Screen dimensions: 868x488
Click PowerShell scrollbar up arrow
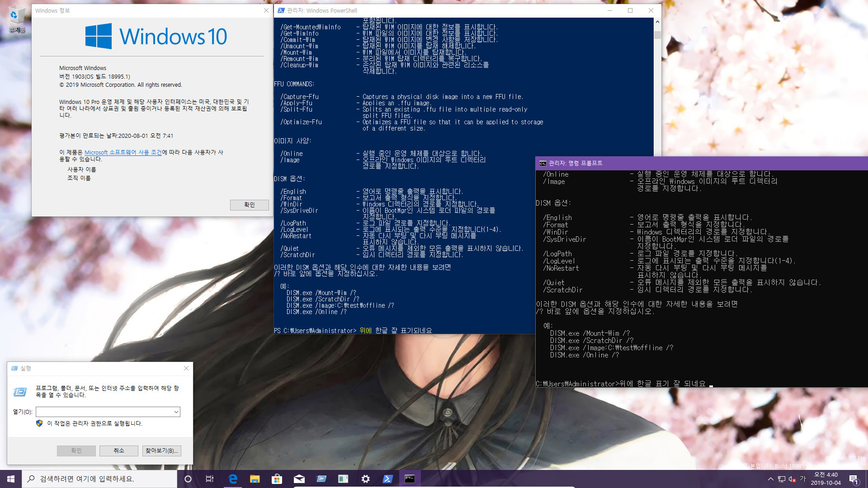click(x=657, y=22)
